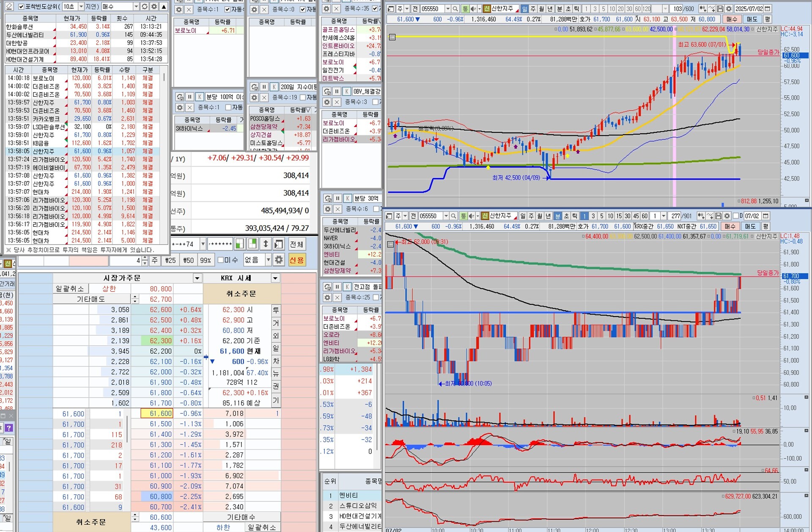The width and height of the screenshot is (812, 532).
Task: Enable the 미수 checkbox
Action: 221,260
